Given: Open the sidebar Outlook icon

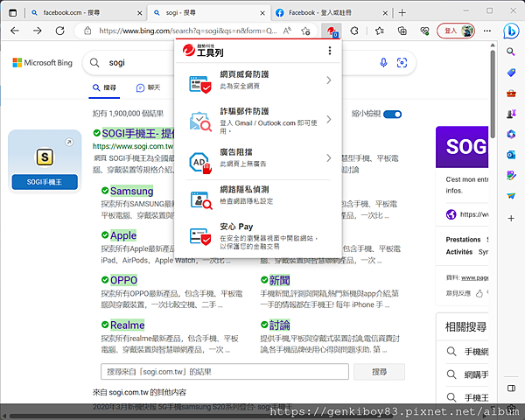Looking at the screenshot, I should (511, 155).
